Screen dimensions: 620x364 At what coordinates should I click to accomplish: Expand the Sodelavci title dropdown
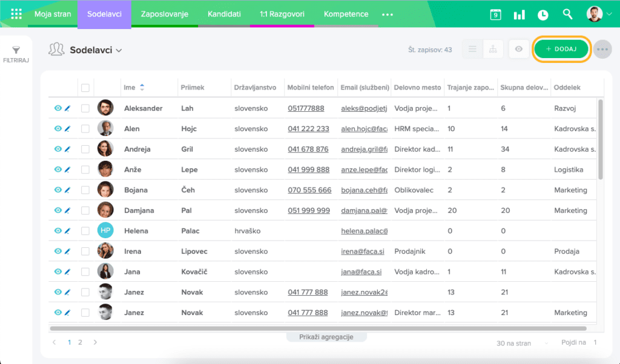click(x=119, y=50)
